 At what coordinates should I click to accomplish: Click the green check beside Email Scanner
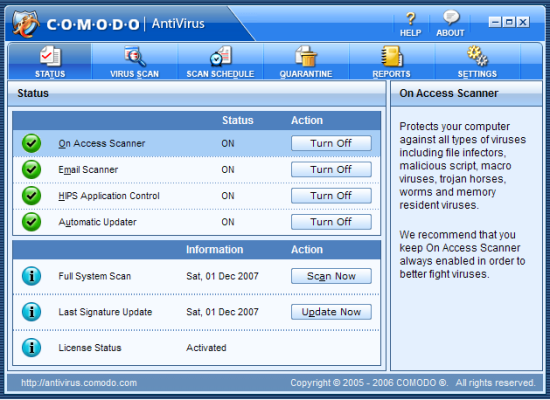tap(31, 169)
